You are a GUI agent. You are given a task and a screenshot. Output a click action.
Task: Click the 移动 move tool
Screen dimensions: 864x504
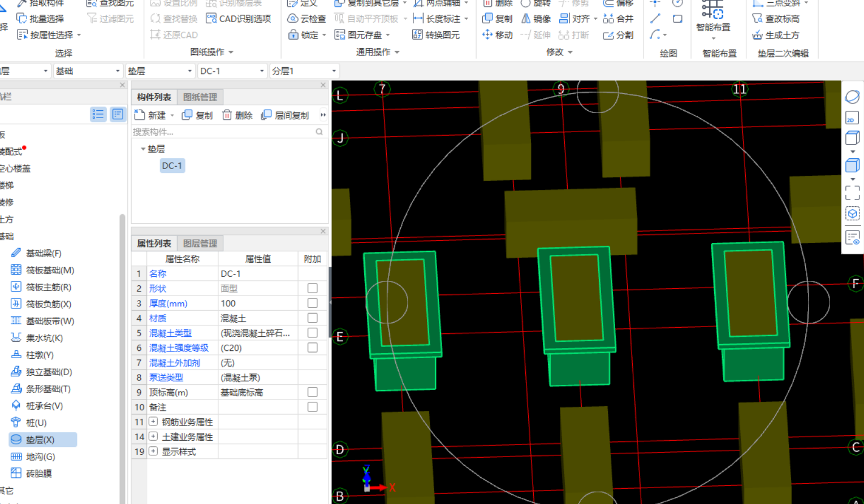coord(497,35)
